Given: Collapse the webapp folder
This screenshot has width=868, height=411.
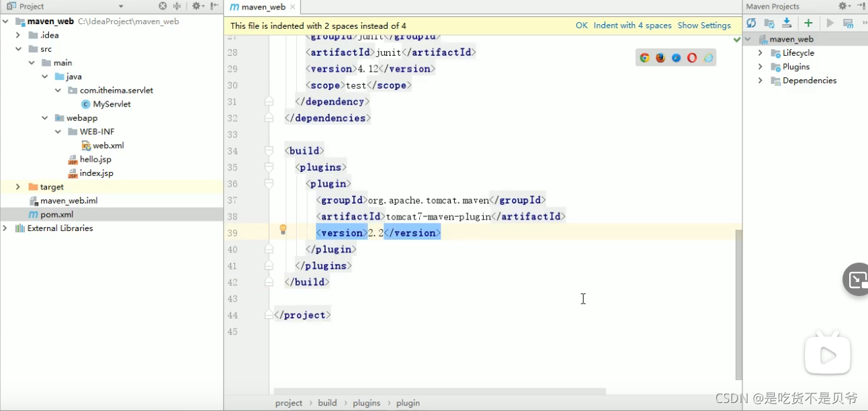Looking at the screenshot, I should click(x=45, y=118).
